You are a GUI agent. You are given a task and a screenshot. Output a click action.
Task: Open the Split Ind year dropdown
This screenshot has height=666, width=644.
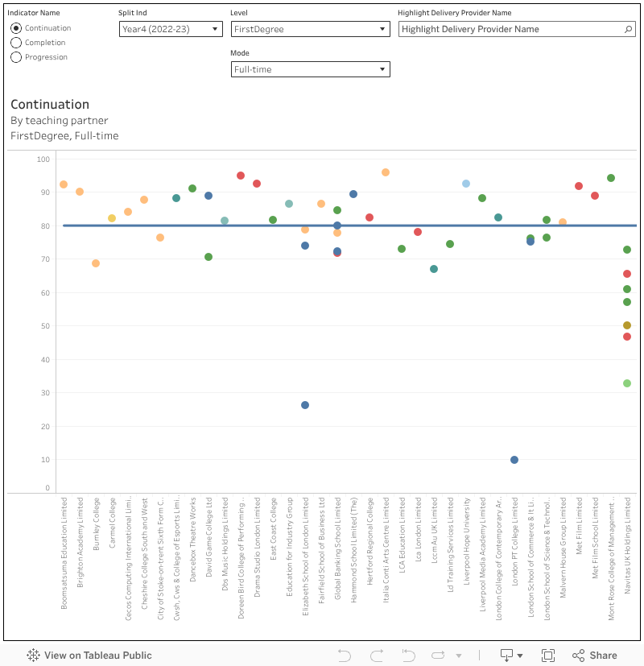pyautogui.click(x=171, y=29)
